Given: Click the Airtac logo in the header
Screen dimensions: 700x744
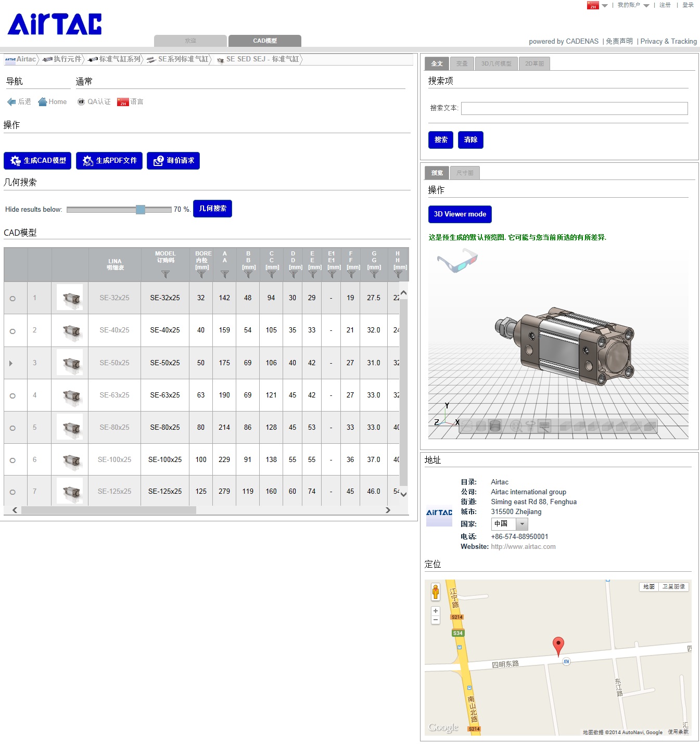Looking at the screenshot, I should 55,24.
